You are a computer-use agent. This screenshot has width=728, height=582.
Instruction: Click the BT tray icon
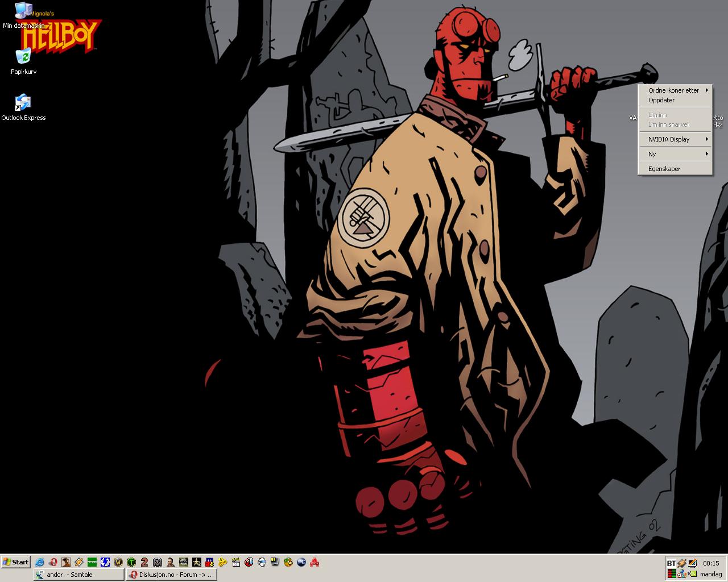672,563
